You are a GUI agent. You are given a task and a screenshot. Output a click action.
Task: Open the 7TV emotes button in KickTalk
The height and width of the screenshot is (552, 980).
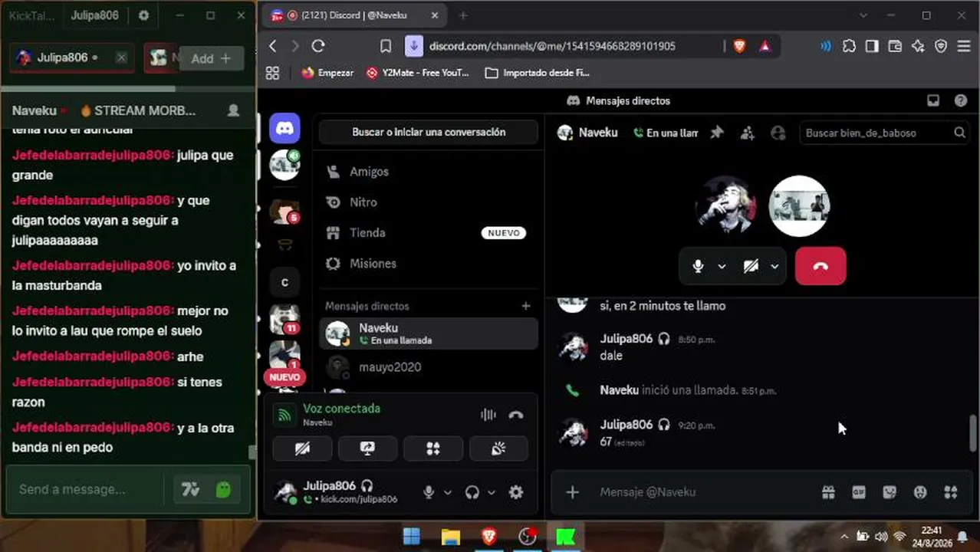coord(189,489)
